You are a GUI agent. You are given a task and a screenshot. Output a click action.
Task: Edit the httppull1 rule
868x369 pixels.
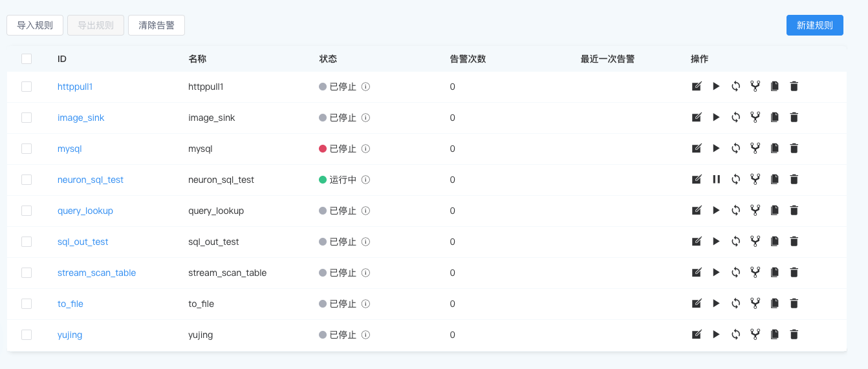[x=697, y=87]
